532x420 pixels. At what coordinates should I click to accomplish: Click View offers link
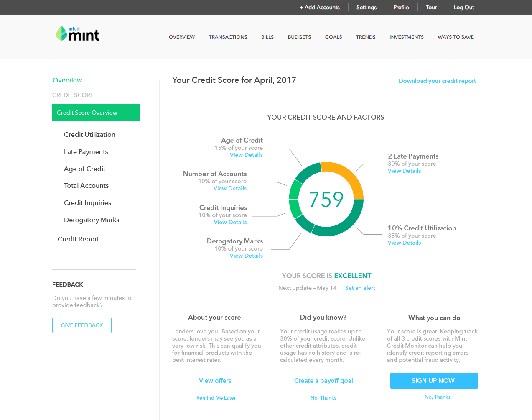pyautogui.click(x=215, y=381)
